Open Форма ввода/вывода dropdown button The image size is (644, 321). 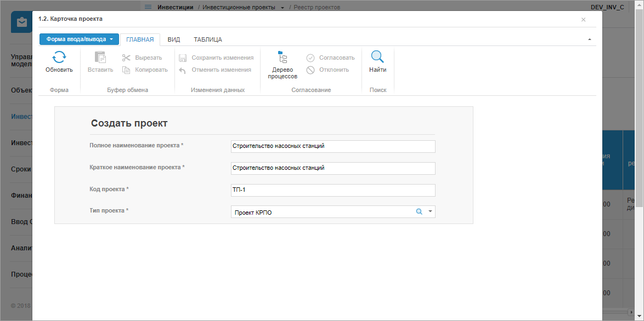click(80, 39)
